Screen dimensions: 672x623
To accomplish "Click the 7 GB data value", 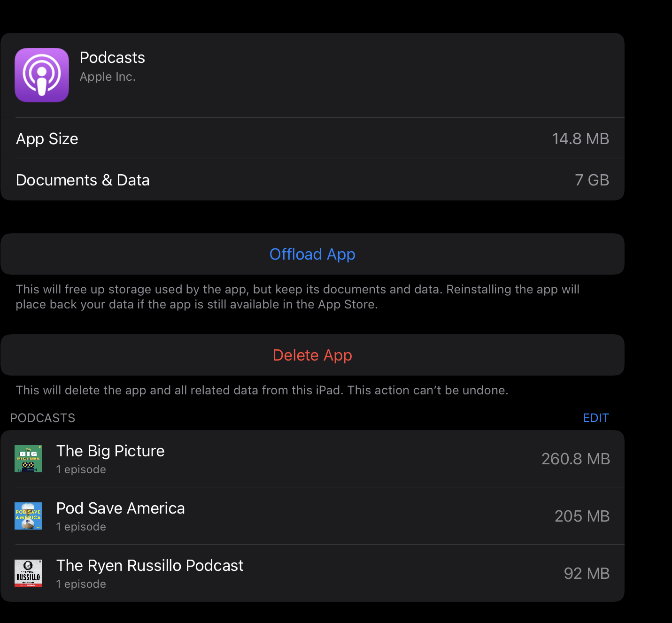I will pos(592,180).
